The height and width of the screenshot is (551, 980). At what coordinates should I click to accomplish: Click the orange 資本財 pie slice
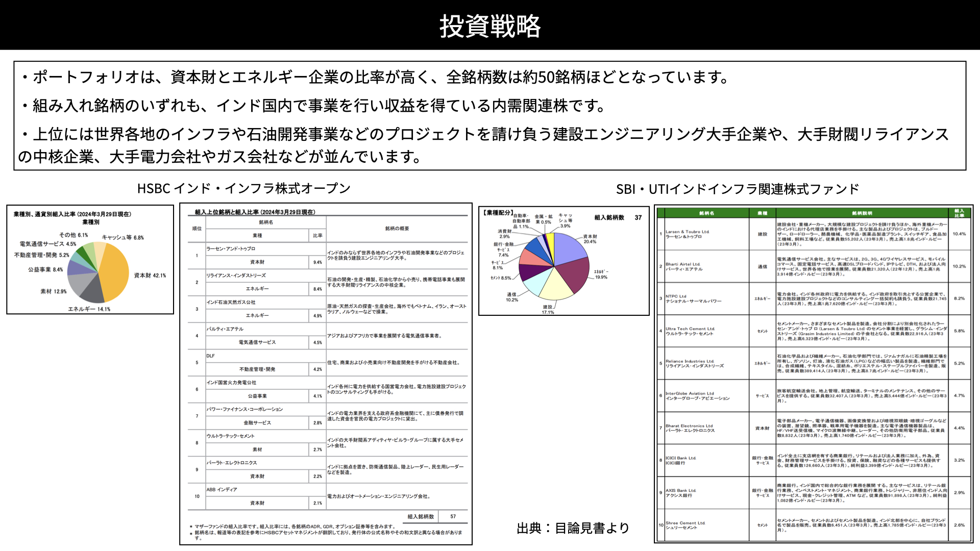coord(115,273)
